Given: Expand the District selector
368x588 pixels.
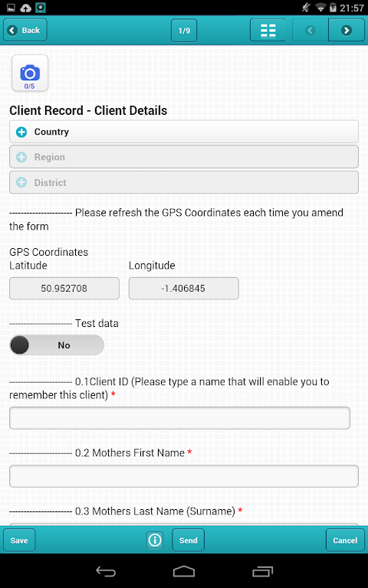Looking at the screenshot, I should [x=184, y=182].
